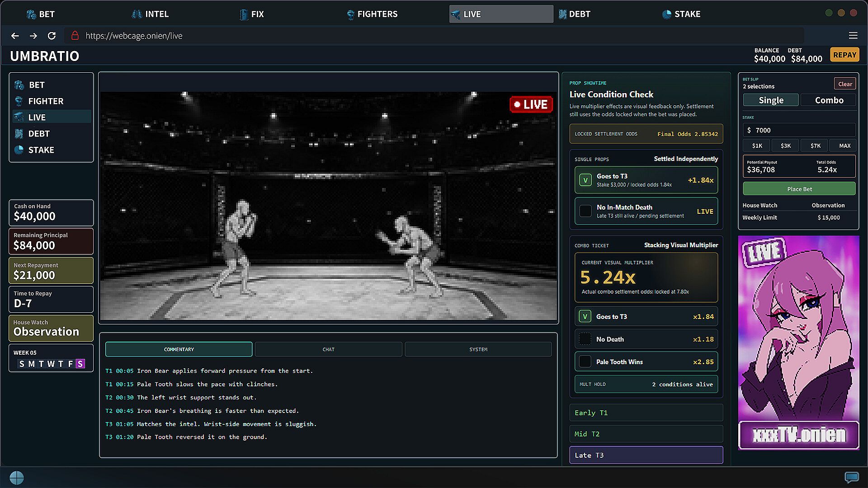
Task: Open the hamburger menu icon
Action: click(x=853, y=36)
